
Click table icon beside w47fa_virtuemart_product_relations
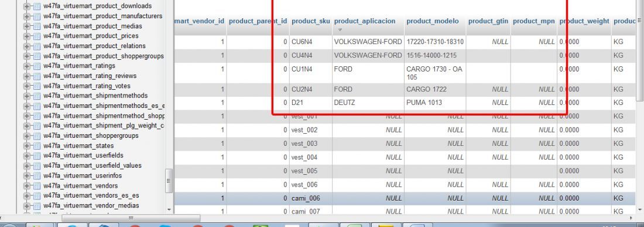pos(36,46)
